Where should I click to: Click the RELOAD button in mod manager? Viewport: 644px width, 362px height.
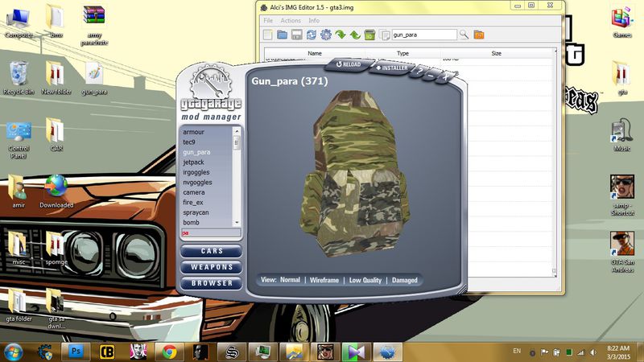click(349, 64)
